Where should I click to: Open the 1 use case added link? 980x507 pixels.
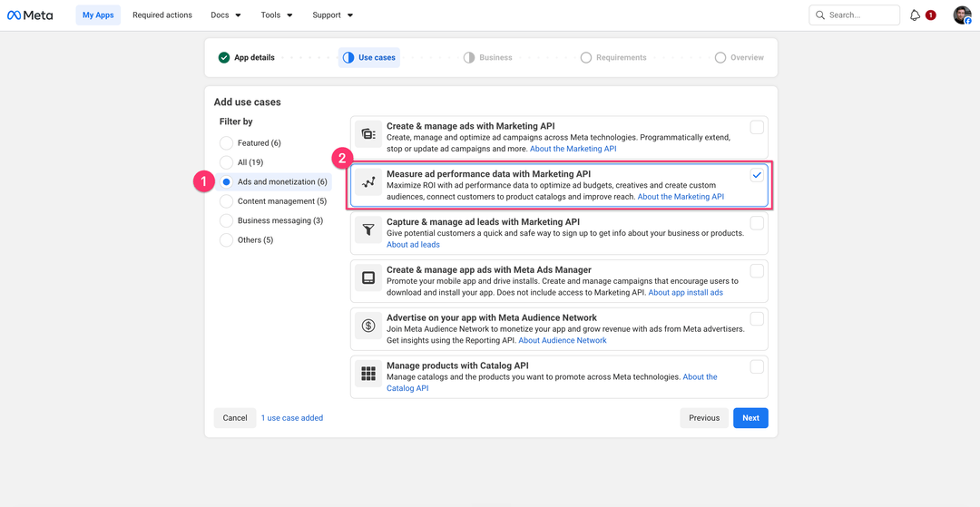[x=292, y=418]
